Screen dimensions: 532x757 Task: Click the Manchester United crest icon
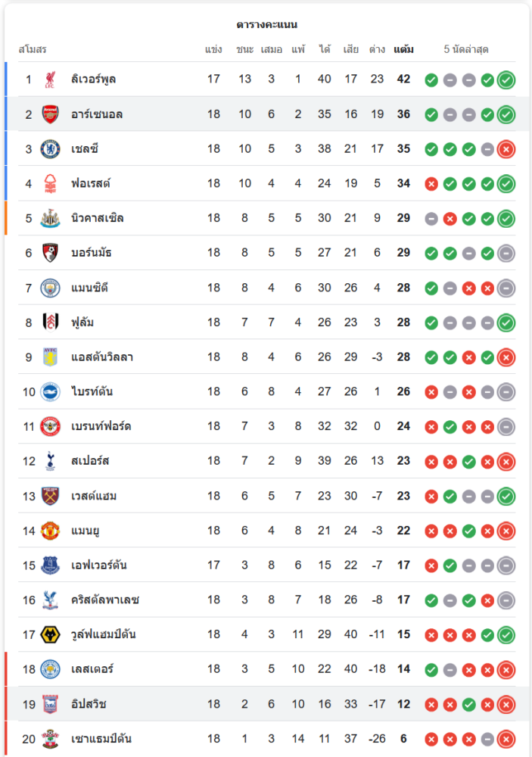pyautogui.click(x=51, y=531)
